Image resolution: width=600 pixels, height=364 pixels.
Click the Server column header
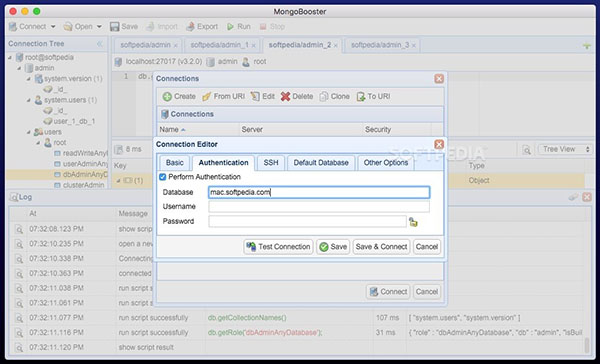tap(252, 129)
